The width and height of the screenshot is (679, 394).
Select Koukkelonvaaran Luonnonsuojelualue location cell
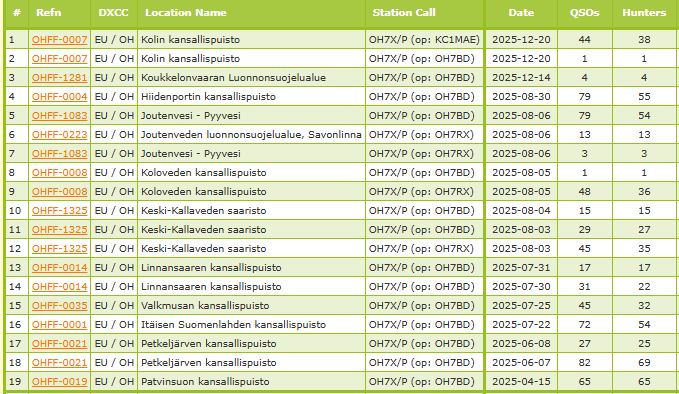click(251, 78)
